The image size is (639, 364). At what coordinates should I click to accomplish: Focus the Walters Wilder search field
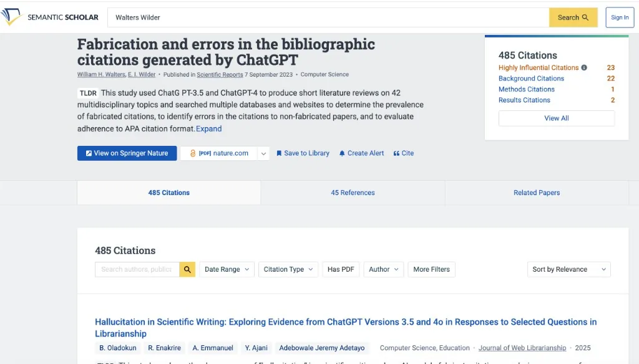pos(328,17)
